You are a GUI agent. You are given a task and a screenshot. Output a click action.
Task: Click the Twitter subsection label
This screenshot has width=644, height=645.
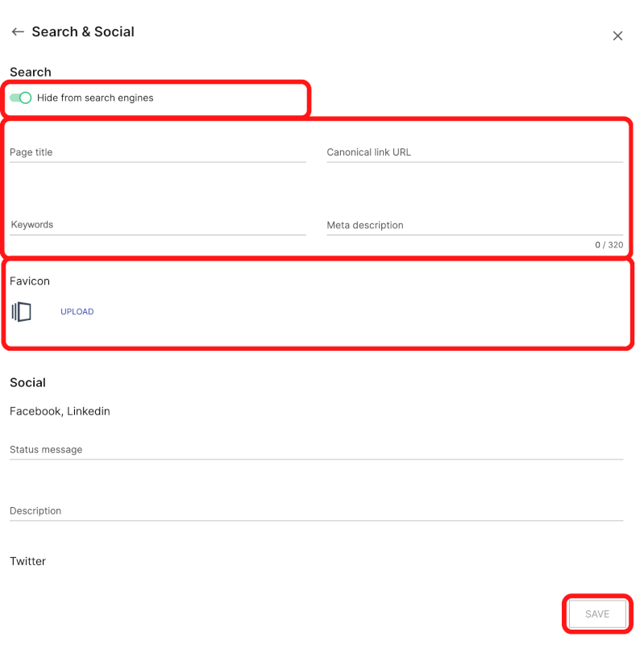click(x=27, y=561)
